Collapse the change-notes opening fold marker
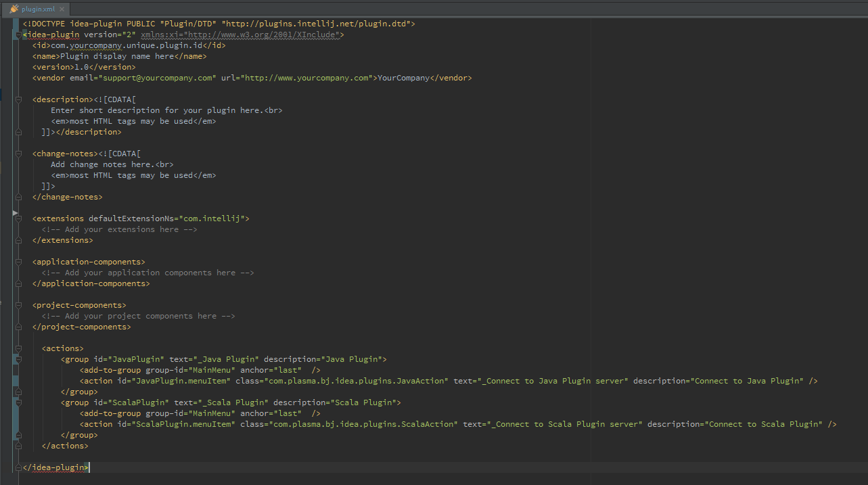868x485 pixels. 18,154
